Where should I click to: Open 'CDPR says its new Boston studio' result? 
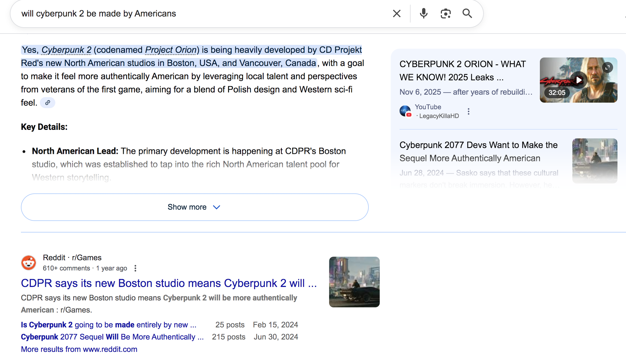coord(169,283)
